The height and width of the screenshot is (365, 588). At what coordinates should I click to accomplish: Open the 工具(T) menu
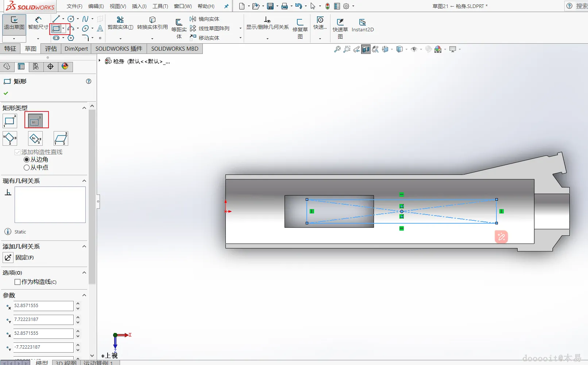(160, 6)
